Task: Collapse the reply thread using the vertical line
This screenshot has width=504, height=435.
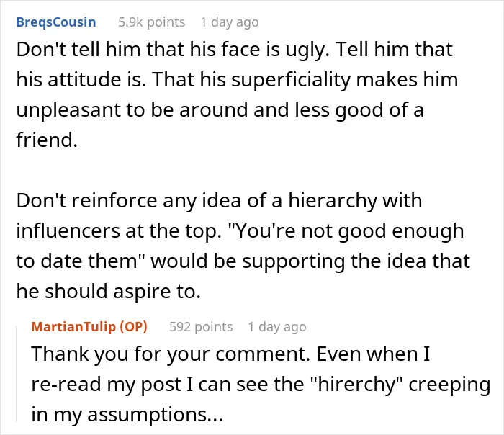Action: pyautogui.click(x=17, y=373)
